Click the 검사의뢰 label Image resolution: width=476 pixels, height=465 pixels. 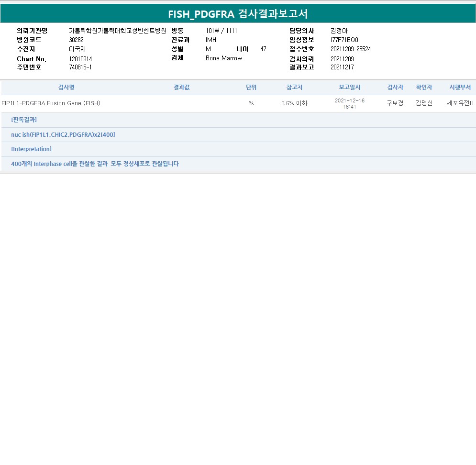[302, 59]
